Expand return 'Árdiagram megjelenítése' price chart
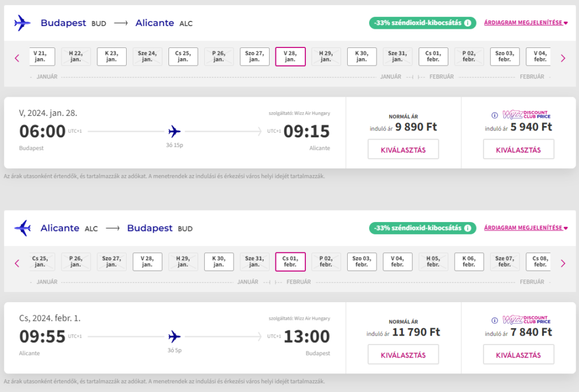 (526, 228)
